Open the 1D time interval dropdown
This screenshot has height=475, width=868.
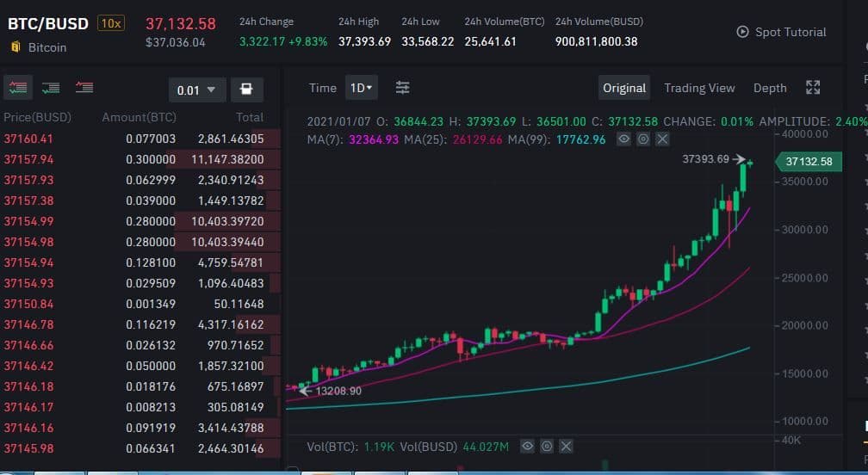[361, 88]
